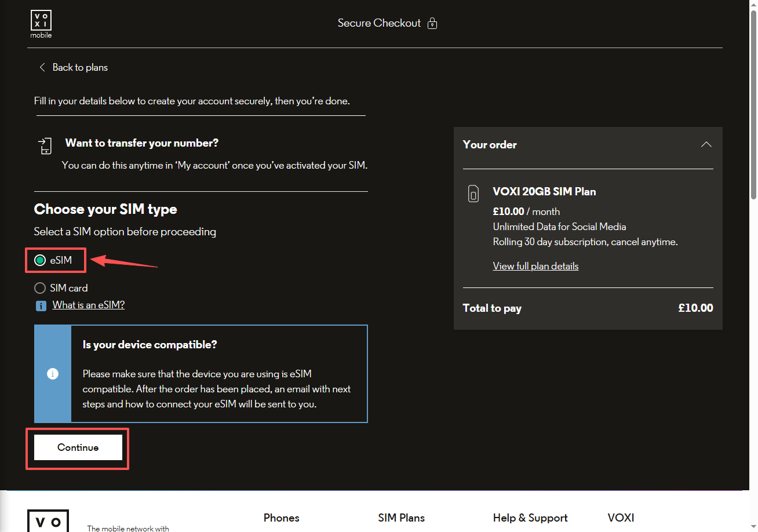
Task: Continue to the next checkout step
Action: click(x=78, y=447)
